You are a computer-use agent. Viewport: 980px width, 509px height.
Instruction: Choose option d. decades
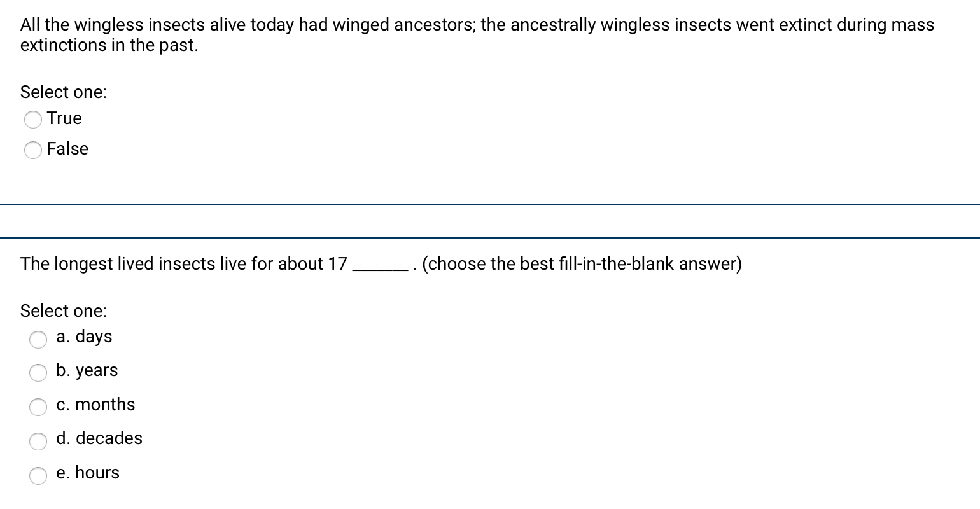[x=38, y=442]
